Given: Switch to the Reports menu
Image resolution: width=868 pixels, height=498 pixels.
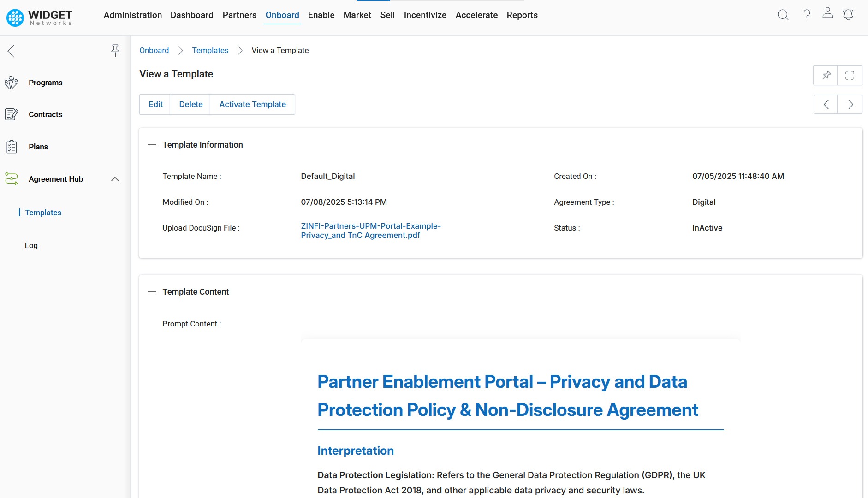Looking at the screenshot, I should pyautogui.click(x=522, y=15).
